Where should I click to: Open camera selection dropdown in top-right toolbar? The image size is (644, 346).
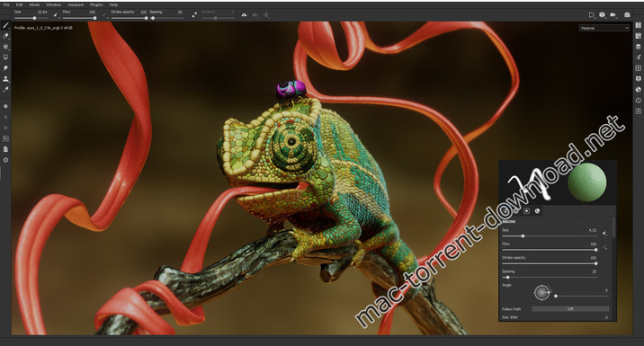pyautogui.click(x=613, y=14)
